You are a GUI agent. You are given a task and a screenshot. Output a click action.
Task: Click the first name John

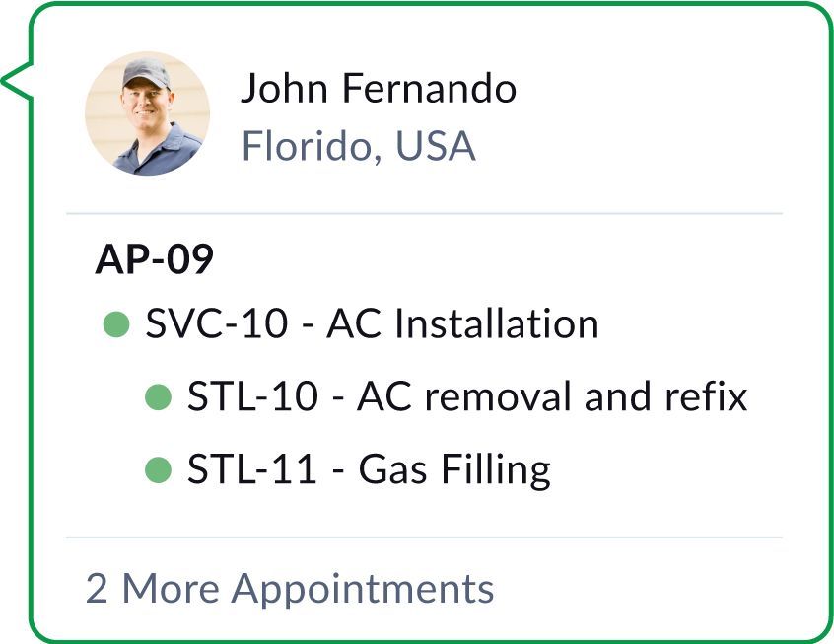(285, 89)
